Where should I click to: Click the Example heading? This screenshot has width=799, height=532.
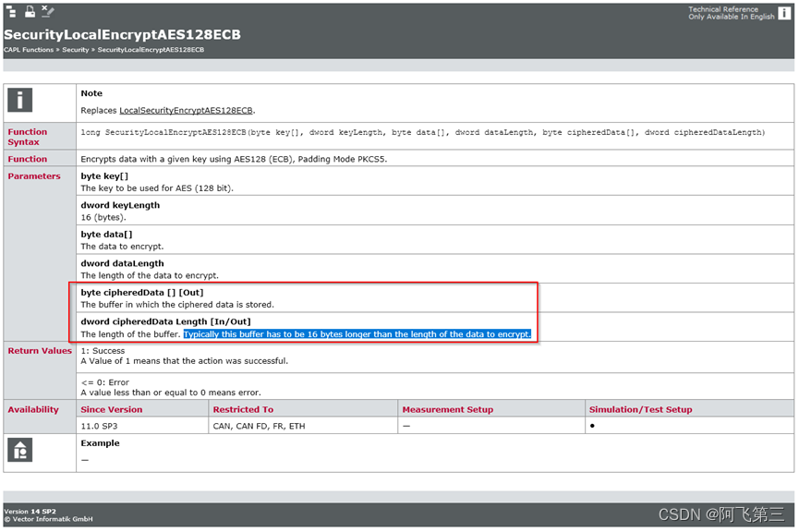pyautogui.click(x=100, y=442)
